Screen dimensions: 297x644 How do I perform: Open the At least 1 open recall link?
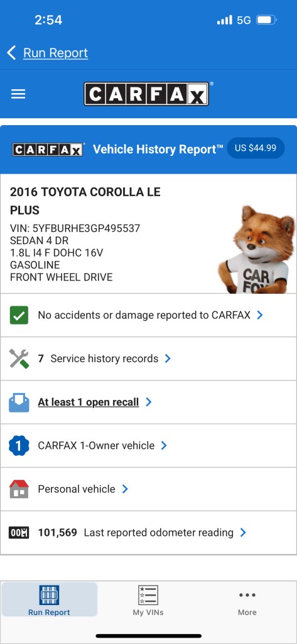point(88,402)
